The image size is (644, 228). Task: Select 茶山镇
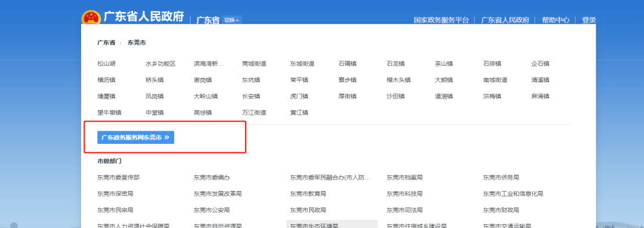tap(444, 64)
